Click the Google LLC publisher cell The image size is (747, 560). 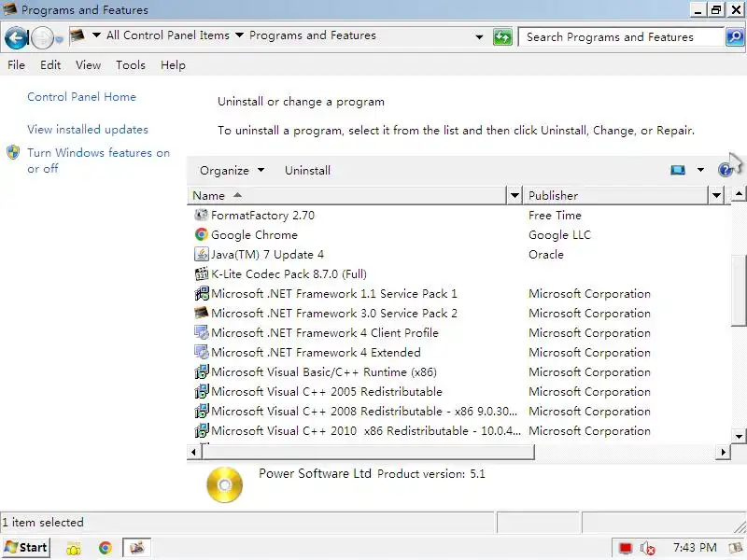tap(559, 235)
